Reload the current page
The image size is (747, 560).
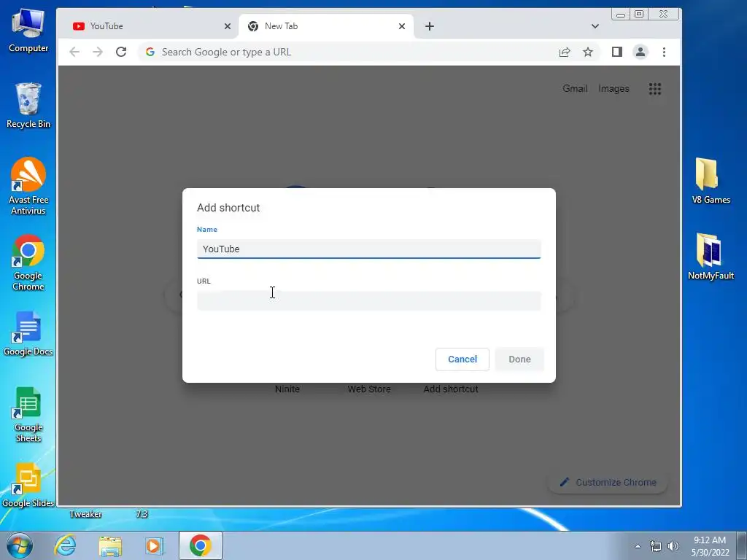(121, 52)
